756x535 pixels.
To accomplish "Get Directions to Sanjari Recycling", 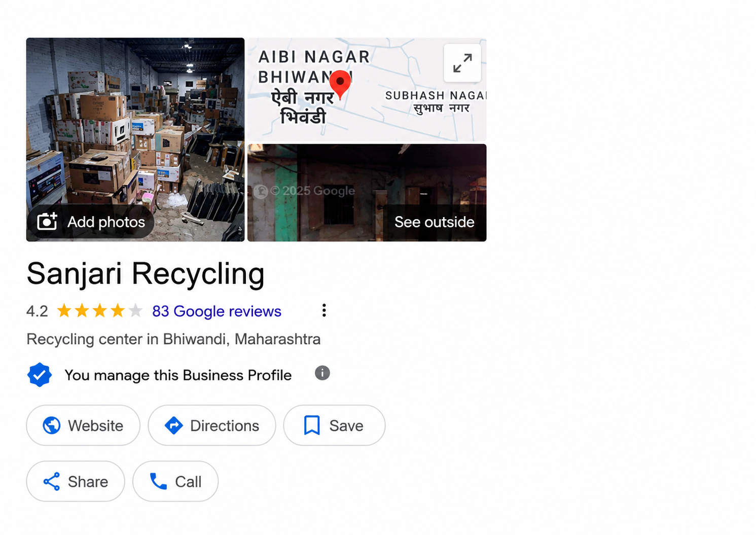I will click(x=212, y=425).
